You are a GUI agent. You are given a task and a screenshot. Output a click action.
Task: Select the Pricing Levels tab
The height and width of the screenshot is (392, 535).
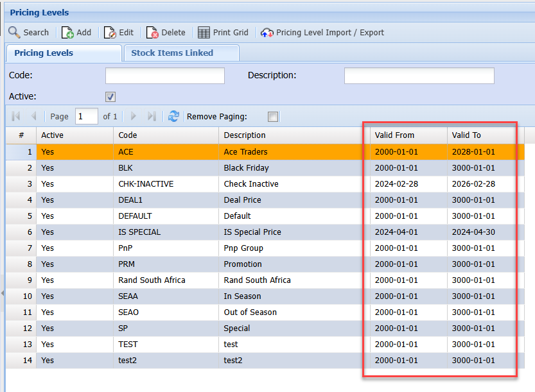point(44,53)
